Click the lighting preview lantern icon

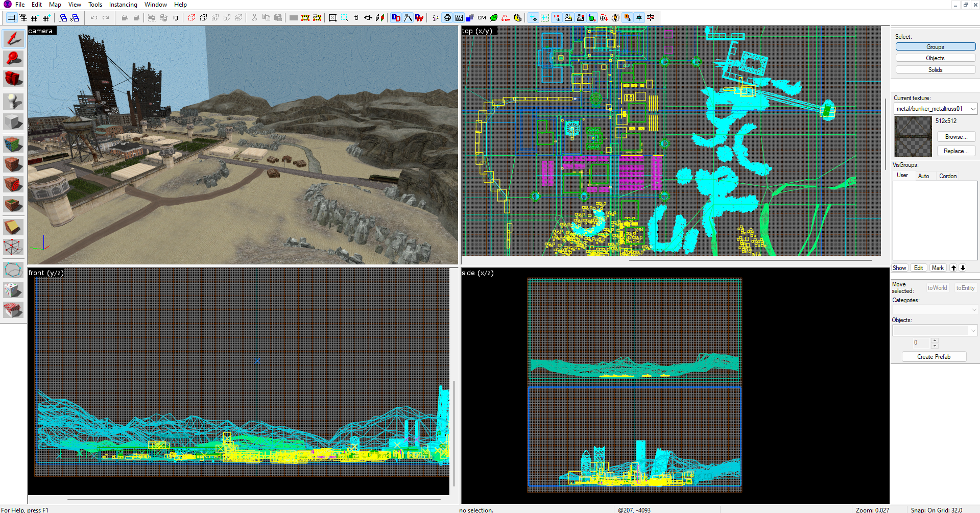tap(615, 18)
